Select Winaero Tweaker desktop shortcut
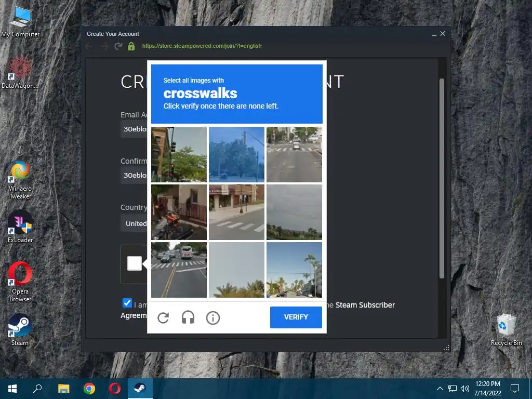This screenshot has width=532, height=399. [20, 180]
